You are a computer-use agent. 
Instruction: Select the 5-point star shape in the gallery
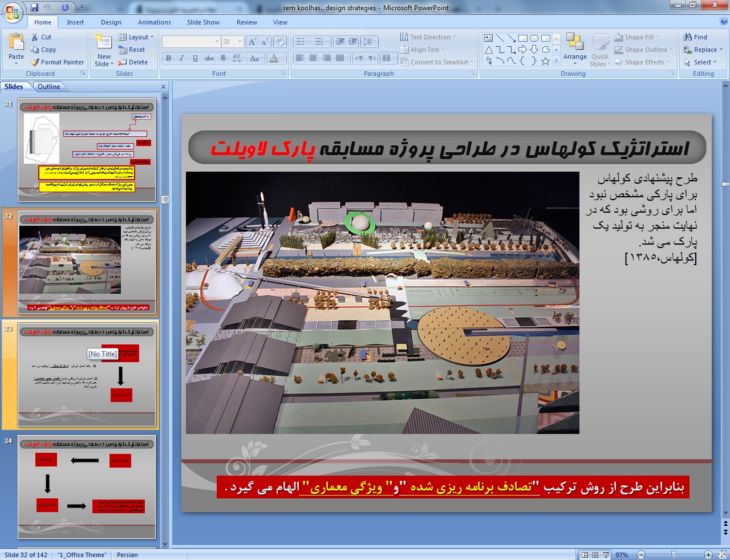tap(545, 61)
